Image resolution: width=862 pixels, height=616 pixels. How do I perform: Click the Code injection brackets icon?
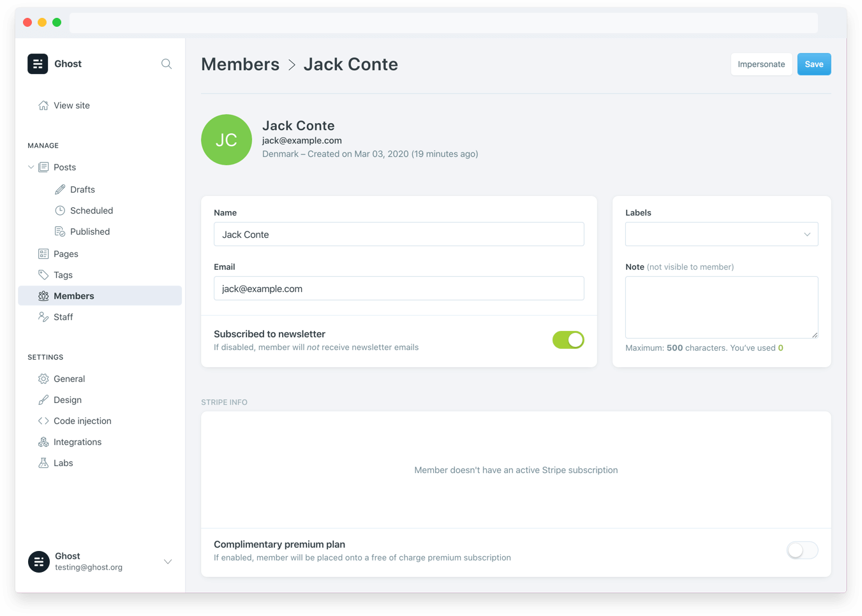click(x=43, y=421)
